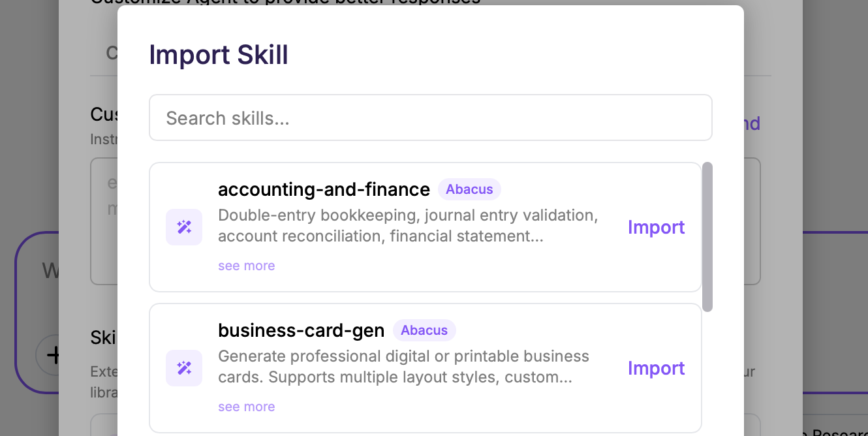Screen dimensions: 868x436
Task: Click the Search skills input field
Action: (430, 117)
